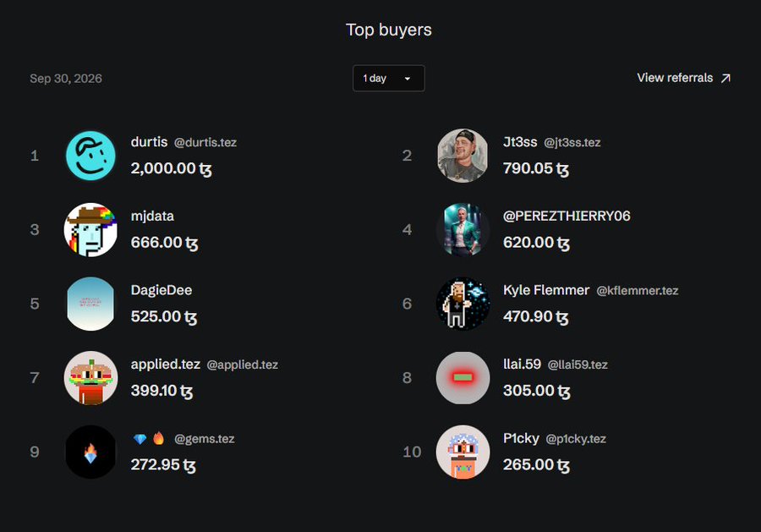This screenshot has width=761, height=532.
Task: Open the 1 day period dropdown
Action: 389,78
